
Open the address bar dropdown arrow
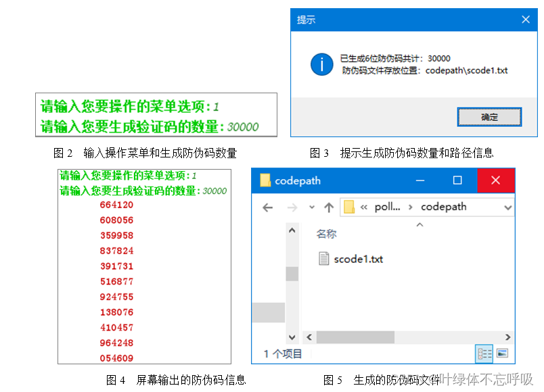(507, 207)
